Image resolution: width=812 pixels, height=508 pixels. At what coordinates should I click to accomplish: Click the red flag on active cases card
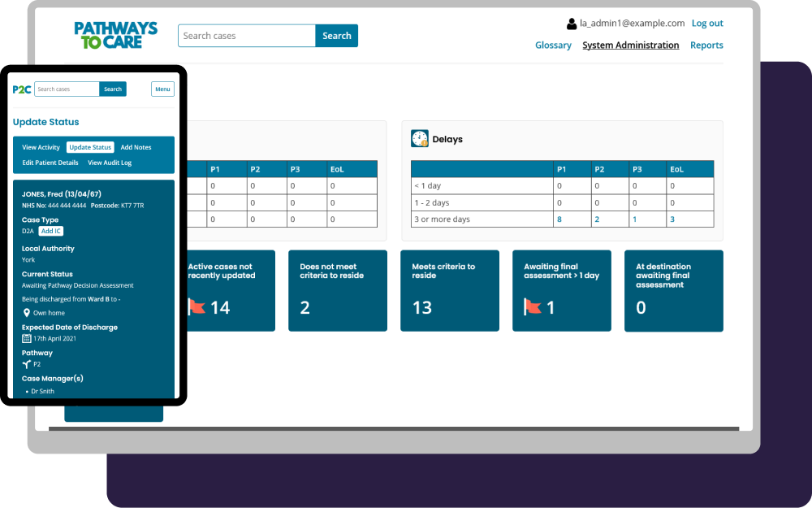197,307
